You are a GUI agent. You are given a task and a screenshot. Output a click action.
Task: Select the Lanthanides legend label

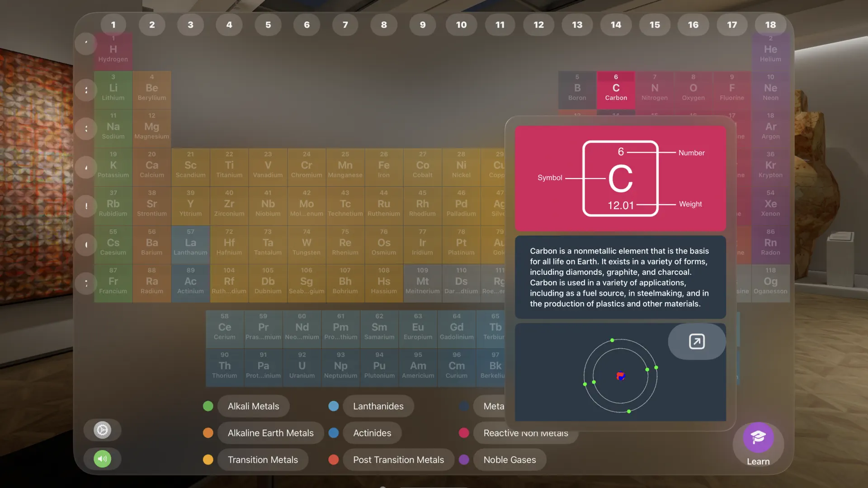point(378,406)
